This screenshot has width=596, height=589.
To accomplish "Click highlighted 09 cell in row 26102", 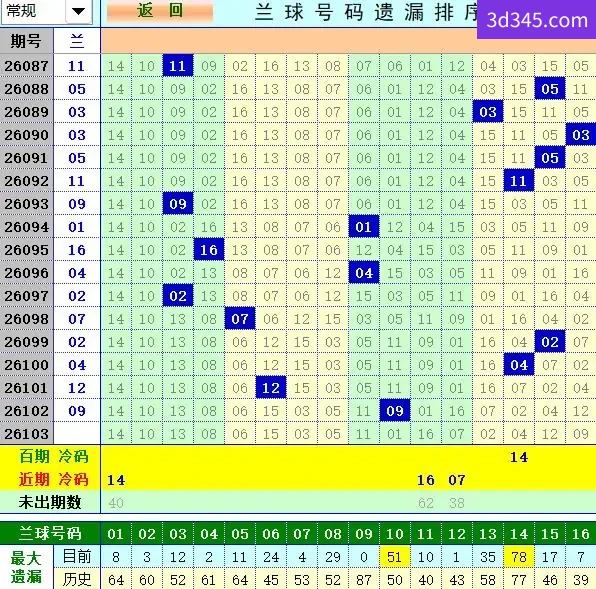I will click(395, 410).
